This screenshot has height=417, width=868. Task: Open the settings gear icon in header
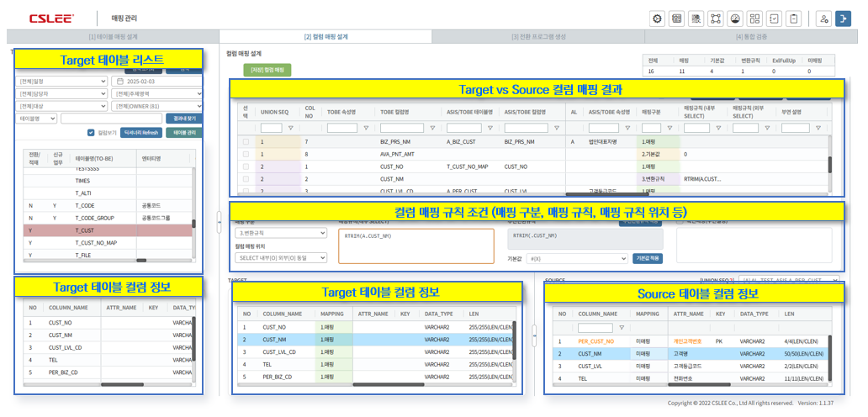pos(657,18)
